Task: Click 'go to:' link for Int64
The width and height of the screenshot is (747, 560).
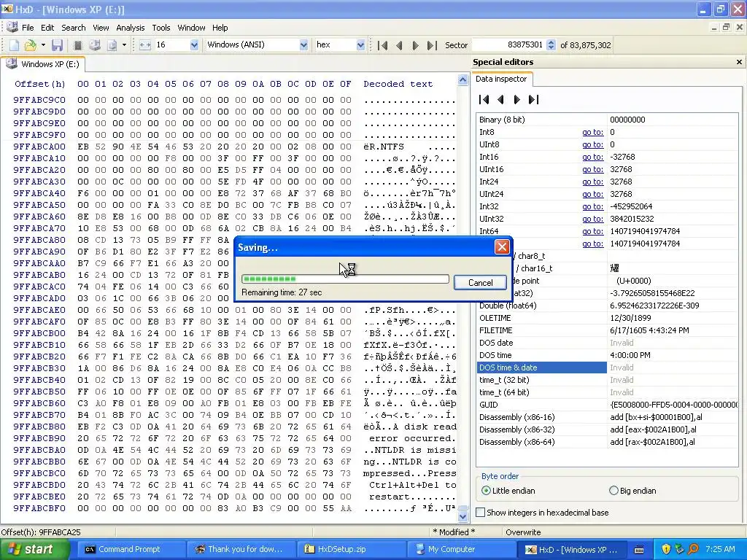Action: click(592, 231)
